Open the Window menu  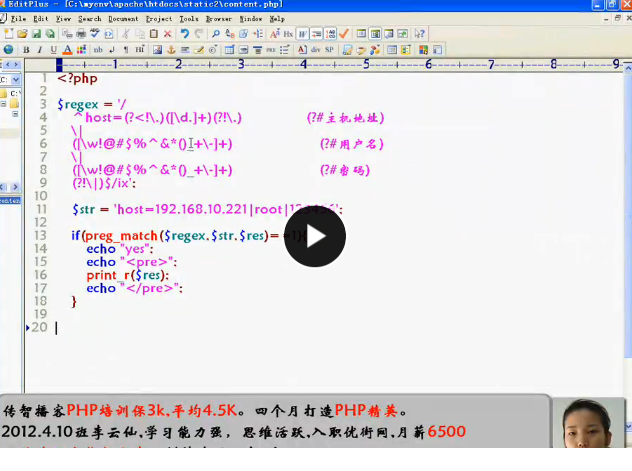point(251,19)
